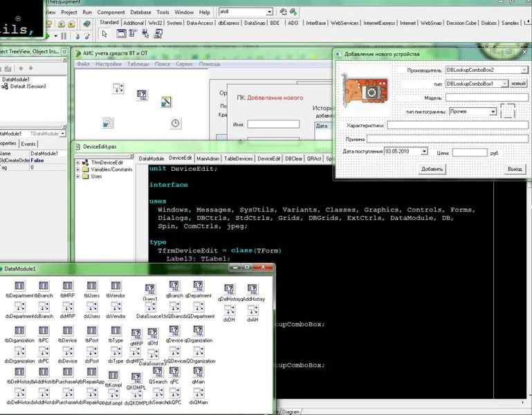Viewport: 532px width, 415px height.
Task: Select the tbDepartment table component
Action: pos(19,286)
